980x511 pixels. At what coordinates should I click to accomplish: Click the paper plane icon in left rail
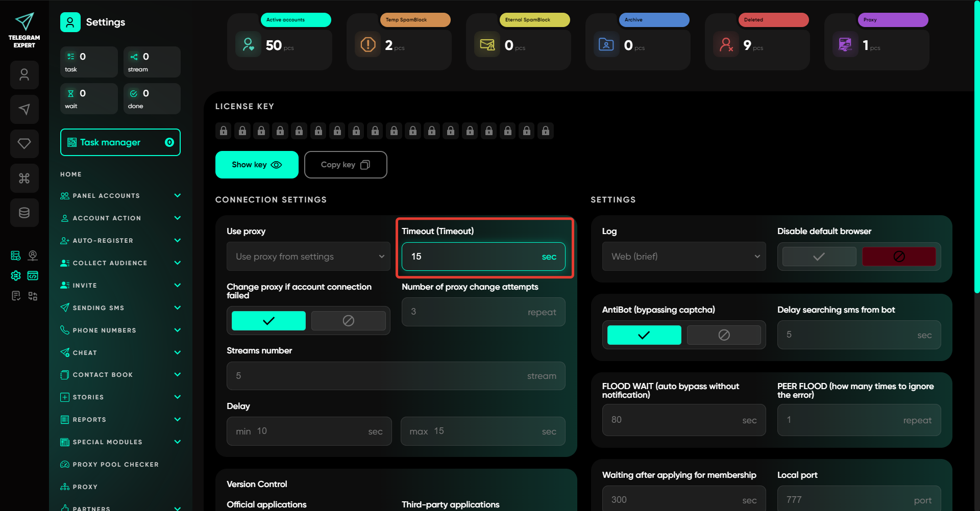24,109
